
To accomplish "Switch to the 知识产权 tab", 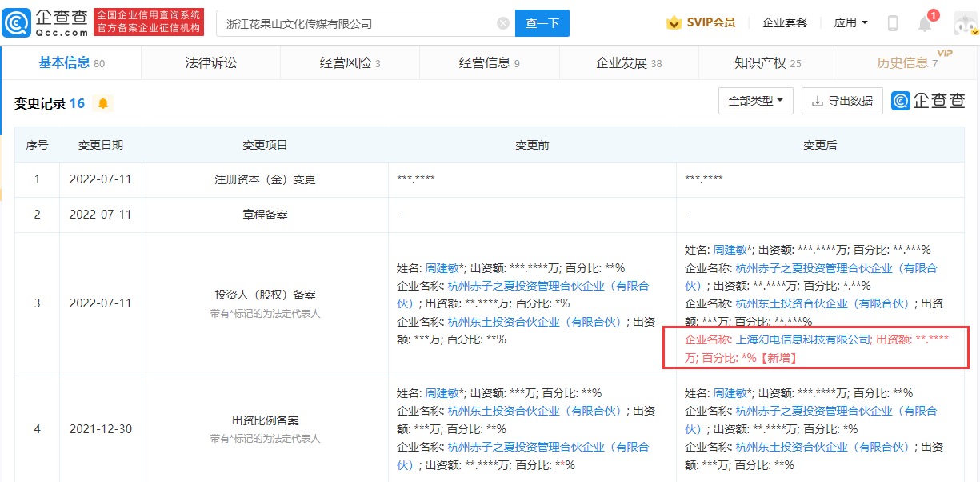I will pos(768,62).
